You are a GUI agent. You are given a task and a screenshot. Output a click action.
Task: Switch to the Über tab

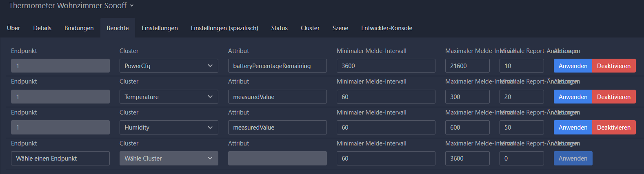click(x=13, y=28)
